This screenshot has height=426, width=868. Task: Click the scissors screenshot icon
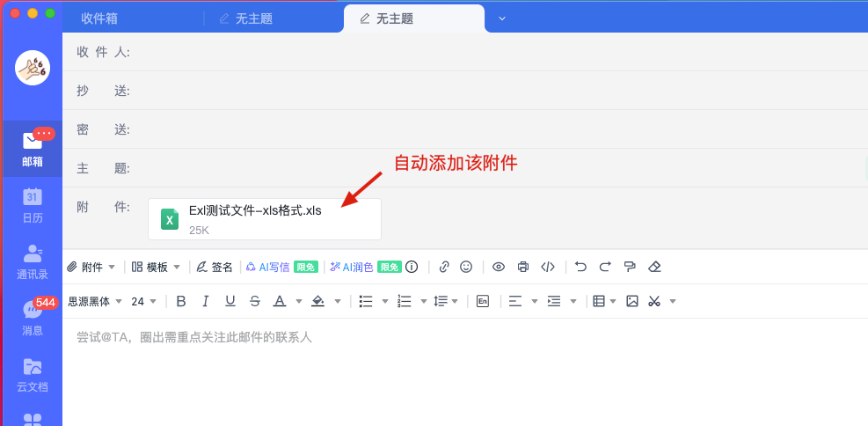pos(655,301)
